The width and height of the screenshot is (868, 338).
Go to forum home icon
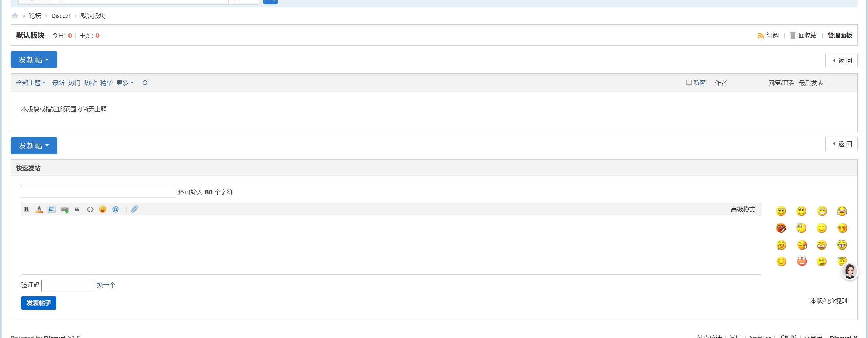coord(15,16)
